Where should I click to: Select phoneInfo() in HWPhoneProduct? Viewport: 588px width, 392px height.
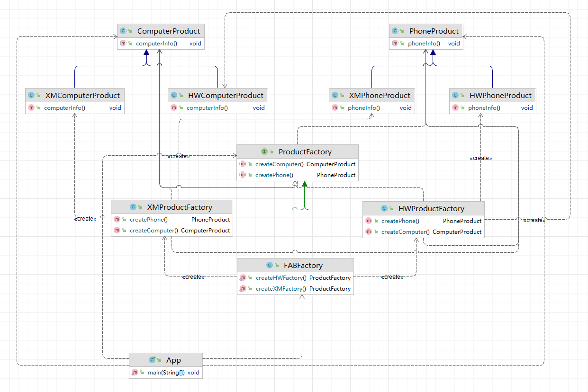point(484,107)
